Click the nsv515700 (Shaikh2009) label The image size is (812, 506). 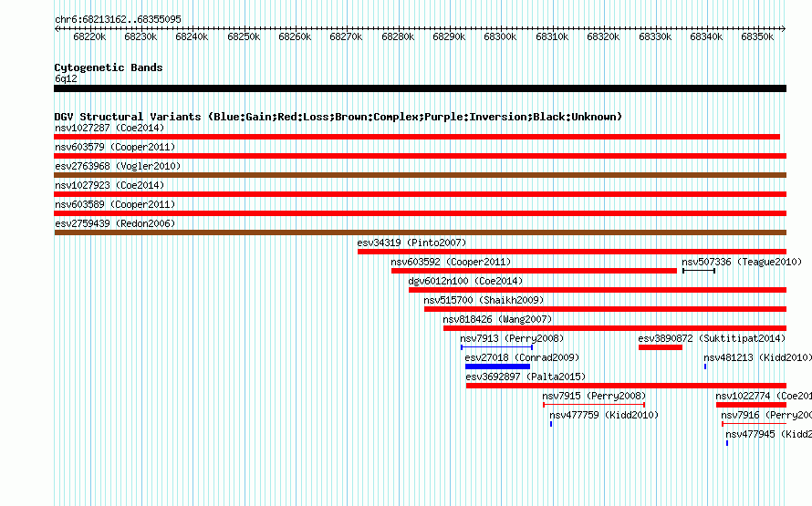(484, 300)
